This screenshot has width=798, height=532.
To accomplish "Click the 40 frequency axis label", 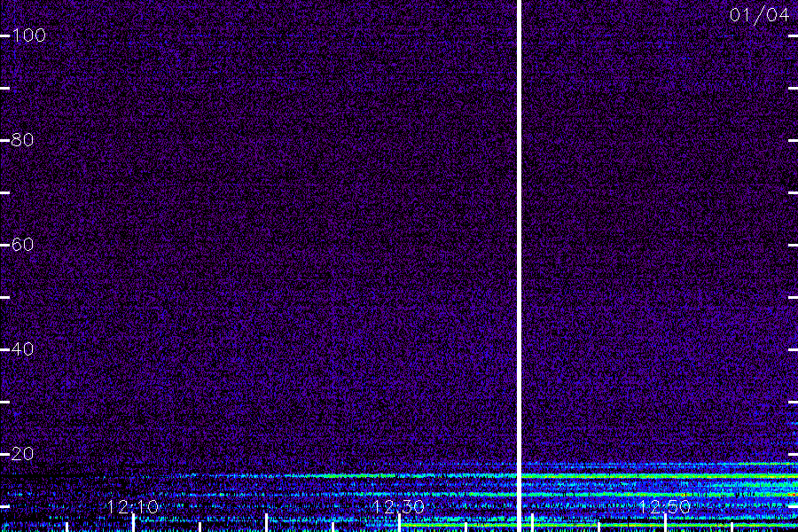I will (x=22, y=349).
